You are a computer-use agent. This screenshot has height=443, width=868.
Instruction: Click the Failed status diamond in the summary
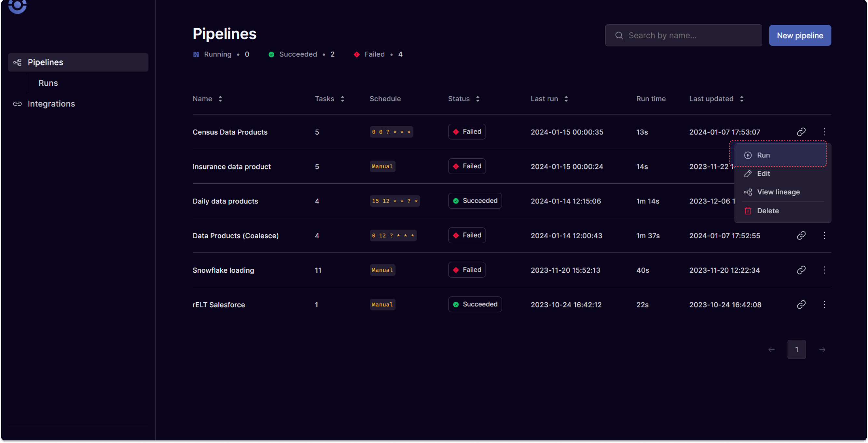(x=356, y=54)
